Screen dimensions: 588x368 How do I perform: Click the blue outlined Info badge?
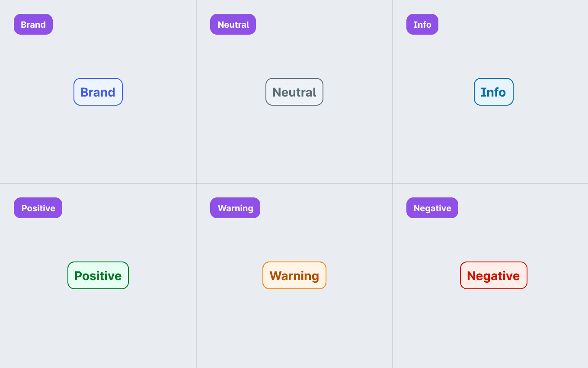(494, 92)
